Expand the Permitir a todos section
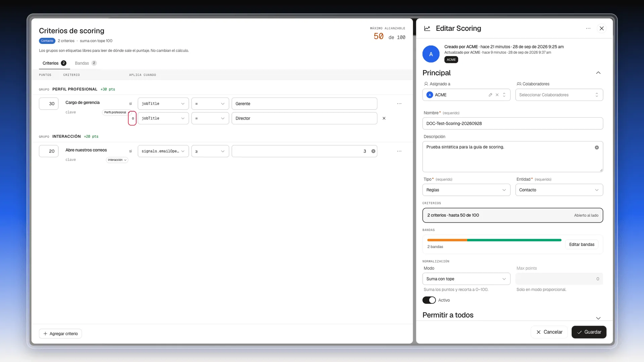 coord(598,318)
